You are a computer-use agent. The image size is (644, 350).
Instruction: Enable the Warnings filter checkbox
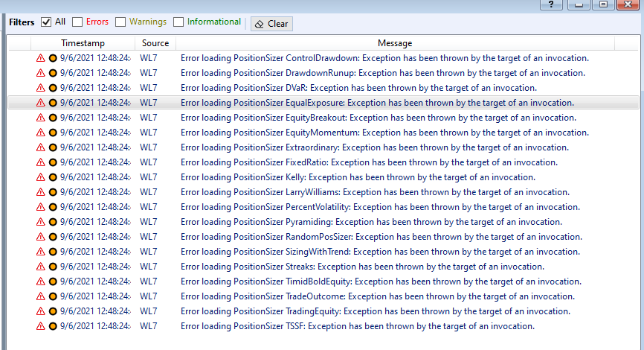click(120, 22)
